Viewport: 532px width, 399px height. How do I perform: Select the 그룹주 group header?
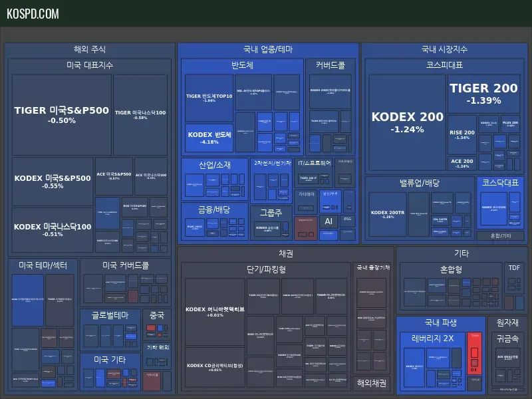(271, 213)
